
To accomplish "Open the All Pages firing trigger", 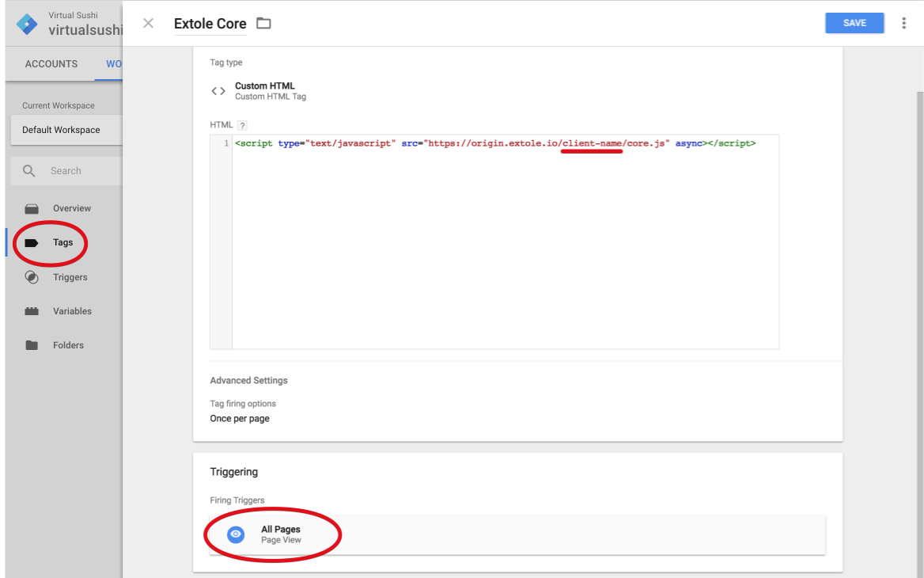I will pyautogui.click(x=517, y=534).
